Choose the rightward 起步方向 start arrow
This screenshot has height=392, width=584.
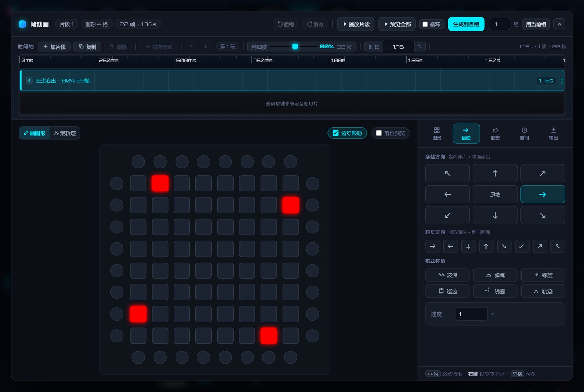click(433, 247)
